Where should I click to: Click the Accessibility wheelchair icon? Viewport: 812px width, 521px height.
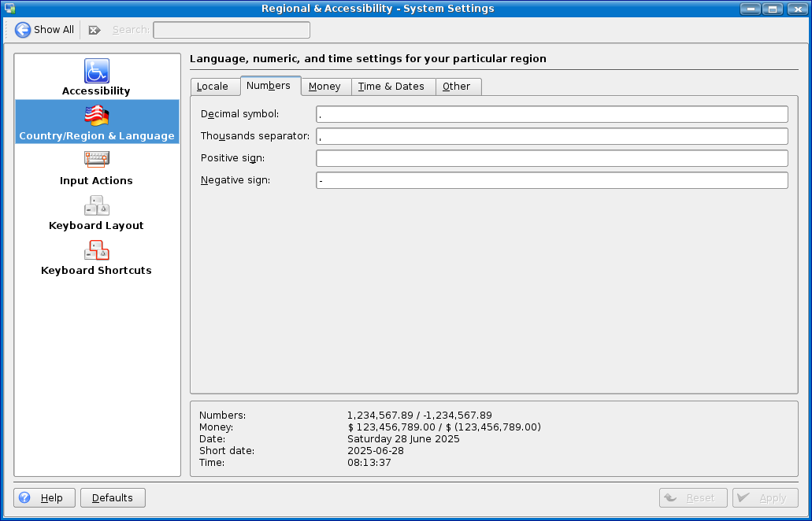[97, 71]
